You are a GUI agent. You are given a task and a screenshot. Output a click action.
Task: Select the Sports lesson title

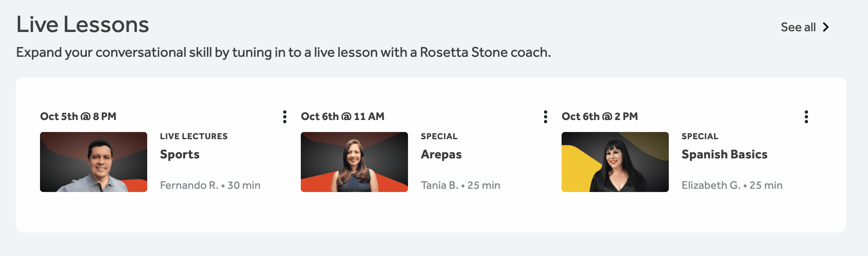[x=180, y=154]
